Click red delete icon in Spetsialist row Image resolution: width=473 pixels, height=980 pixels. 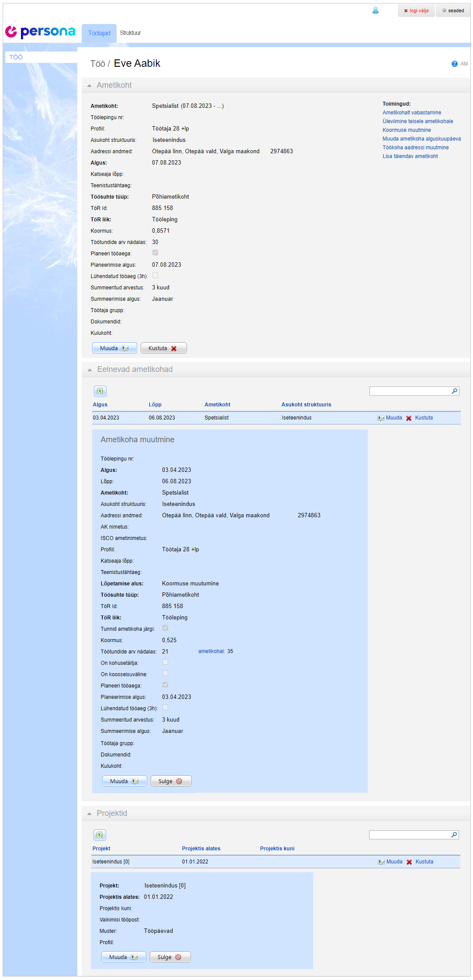(409, 418)
